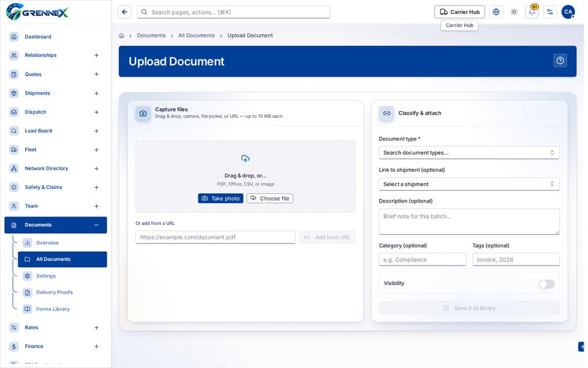Expand the Dispatch menu plus
Image resolution: width=588 pixels, height=368 pixels.
click(x=96, y=112)
